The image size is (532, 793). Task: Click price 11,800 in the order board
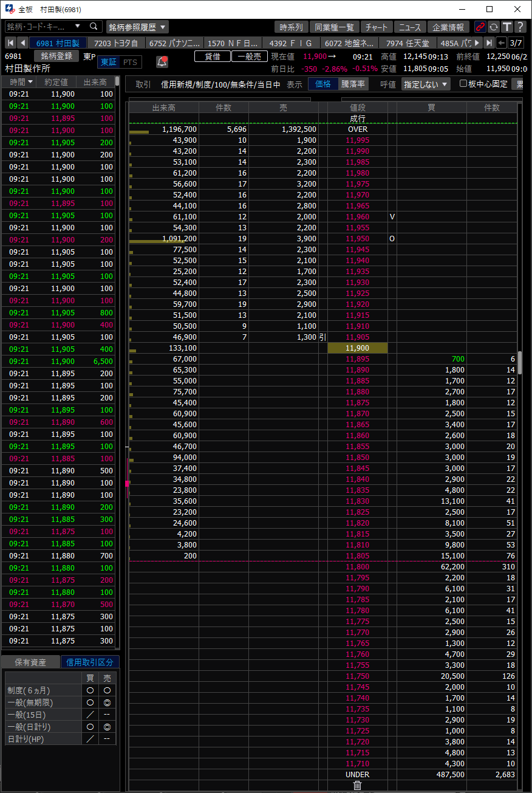[x=357, y=566]
